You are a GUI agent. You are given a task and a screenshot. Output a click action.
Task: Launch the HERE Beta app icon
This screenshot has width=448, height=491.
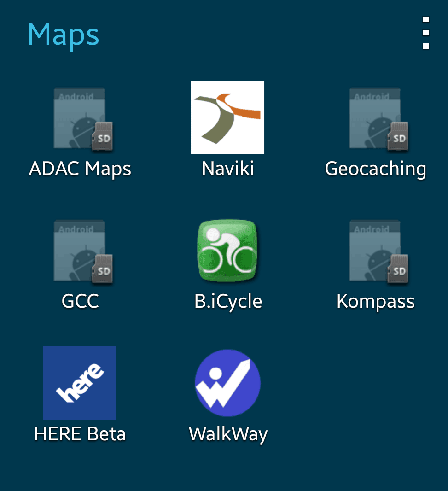[80, 383]
